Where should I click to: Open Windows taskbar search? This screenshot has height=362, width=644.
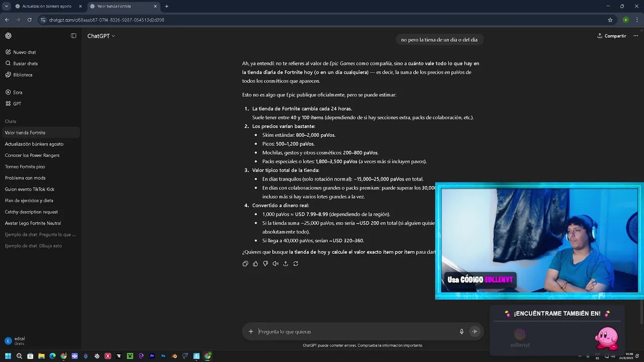[19, 356]
